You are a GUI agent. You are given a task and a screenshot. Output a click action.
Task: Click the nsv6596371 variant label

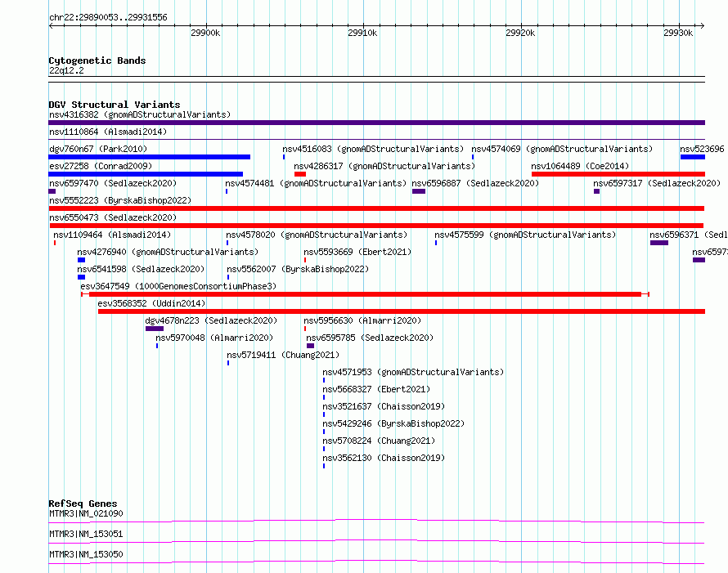689,235
